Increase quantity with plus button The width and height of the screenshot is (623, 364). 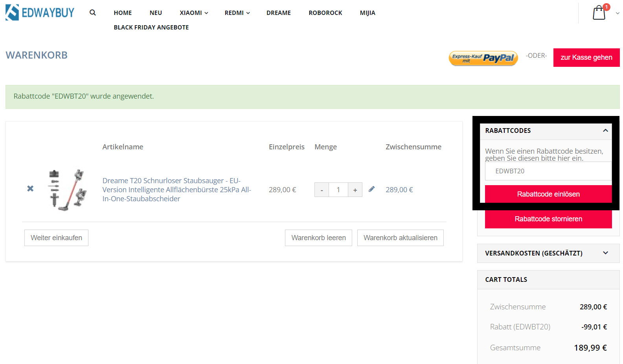[x=355, y=190]
